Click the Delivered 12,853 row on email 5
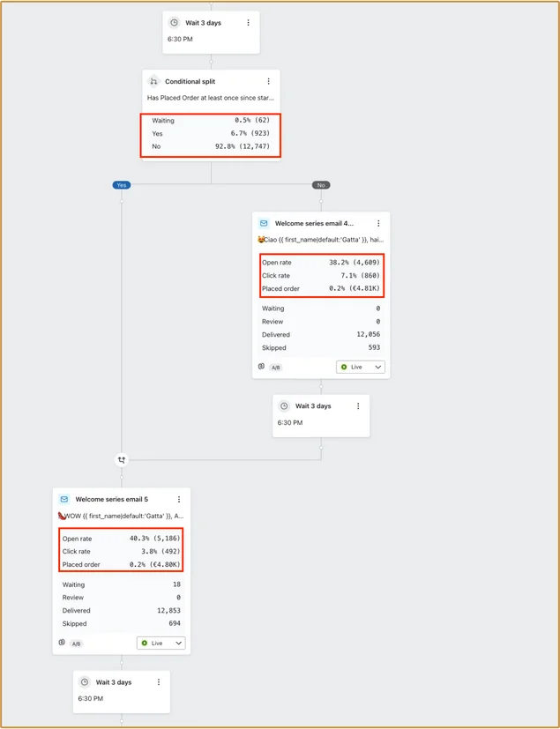Viewport: 560px width, 729px height. (x=122, y=611)
